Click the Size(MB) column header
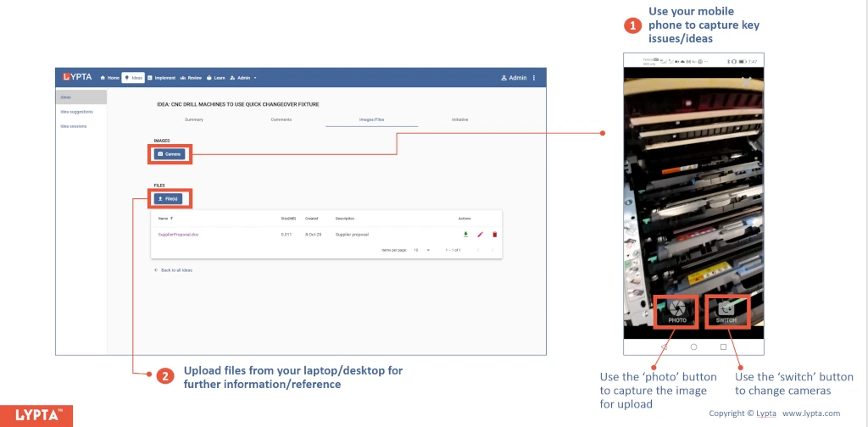868x427 pixels. (x=288, y=219)
